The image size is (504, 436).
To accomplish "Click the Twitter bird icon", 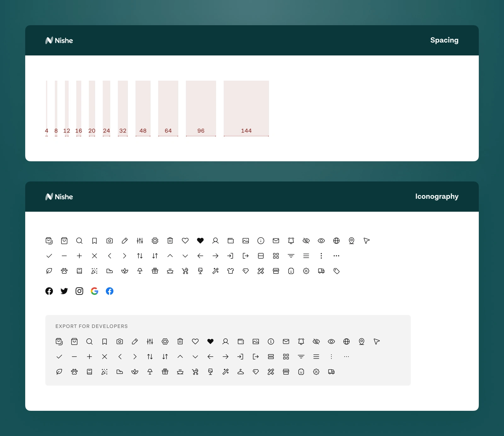I will click(64, 291).
